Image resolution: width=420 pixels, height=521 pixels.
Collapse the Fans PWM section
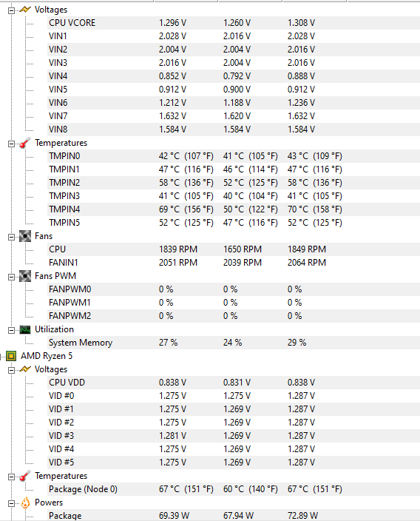[11, 277]
